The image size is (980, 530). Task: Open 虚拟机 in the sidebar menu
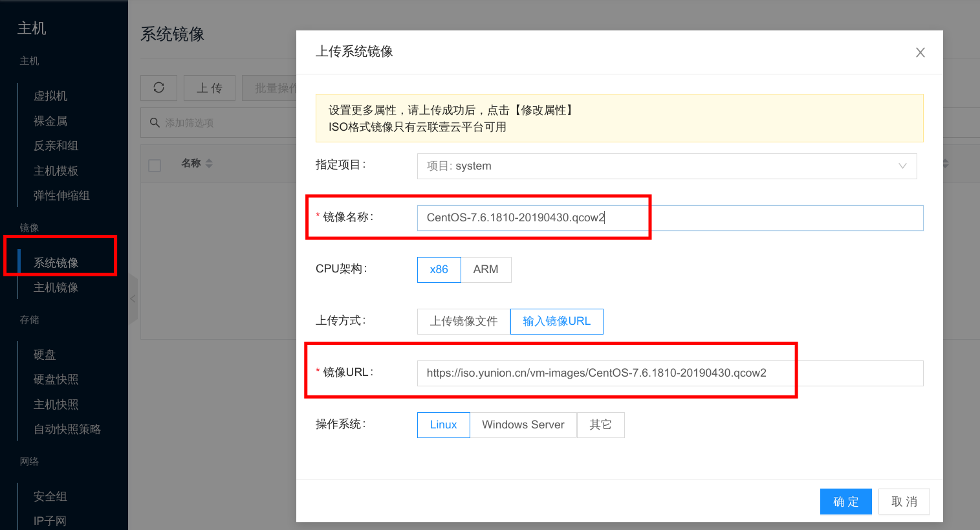pyautogui.click(x=50, y=96)
